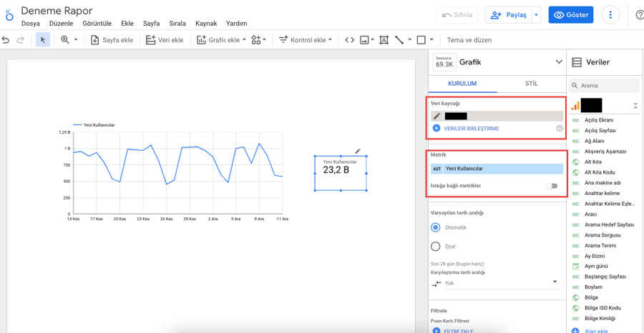Switch to the STİL tab

(532, 84)
